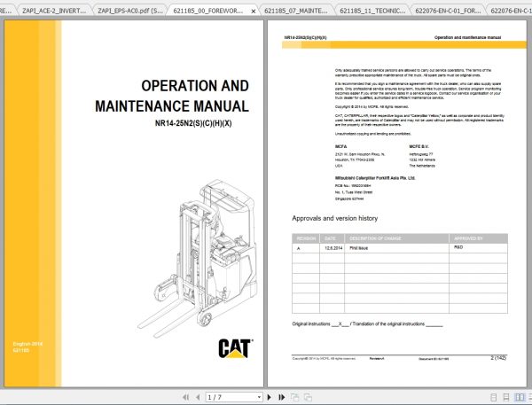This screenshot has height=405, width=532.
Task: Switch to 622076-EN-C-01_FOR... tab
Action: coord(448,11)
